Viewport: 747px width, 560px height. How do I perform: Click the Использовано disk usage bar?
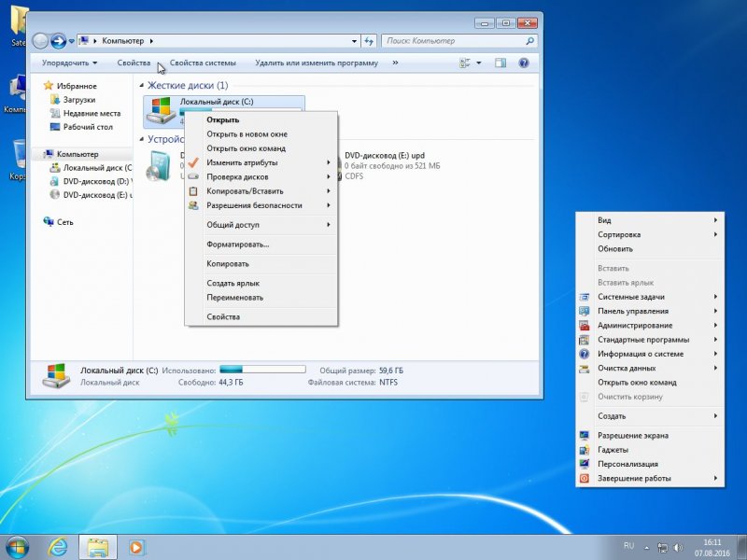[262, 370]
